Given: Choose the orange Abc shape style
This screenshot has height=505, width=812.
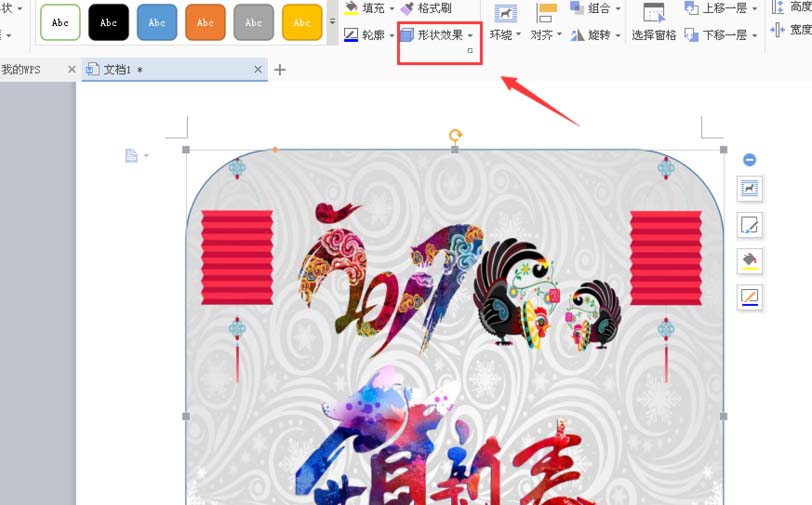Looking at the screenshot, I should click(x=205, y=22).
